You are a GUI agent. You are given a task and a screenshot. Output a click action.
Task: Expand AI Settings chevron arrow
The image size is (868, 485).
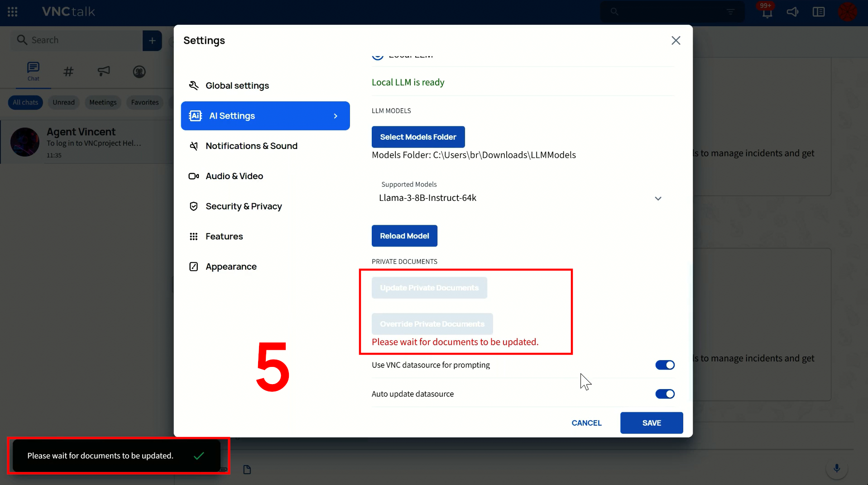(x=336, y=116)
